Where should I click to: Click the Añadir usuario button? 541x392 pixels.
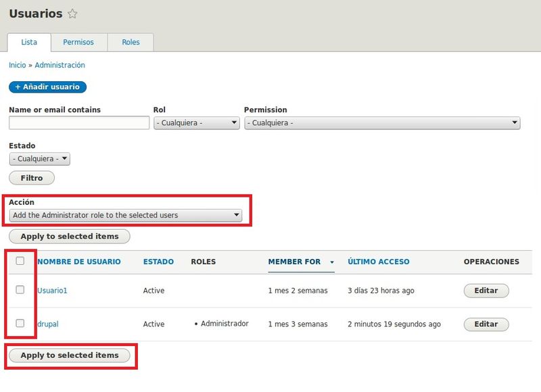47,87
